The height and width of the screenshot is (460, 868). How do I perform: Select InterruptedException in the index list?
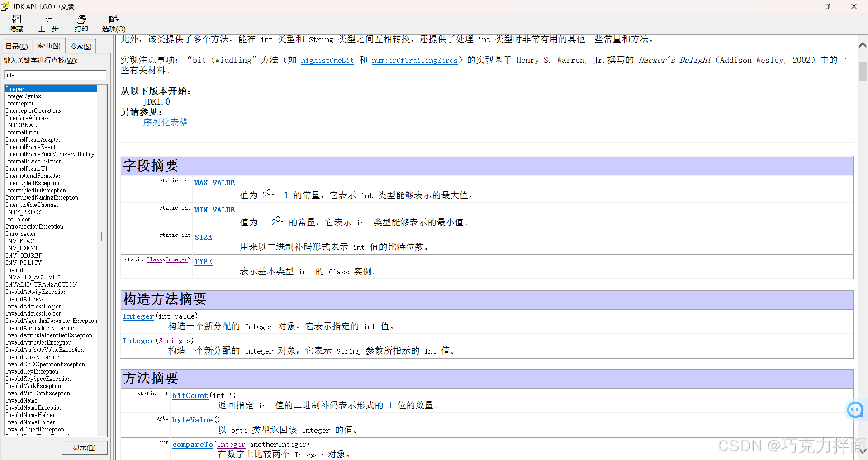[x=33, y=183]
